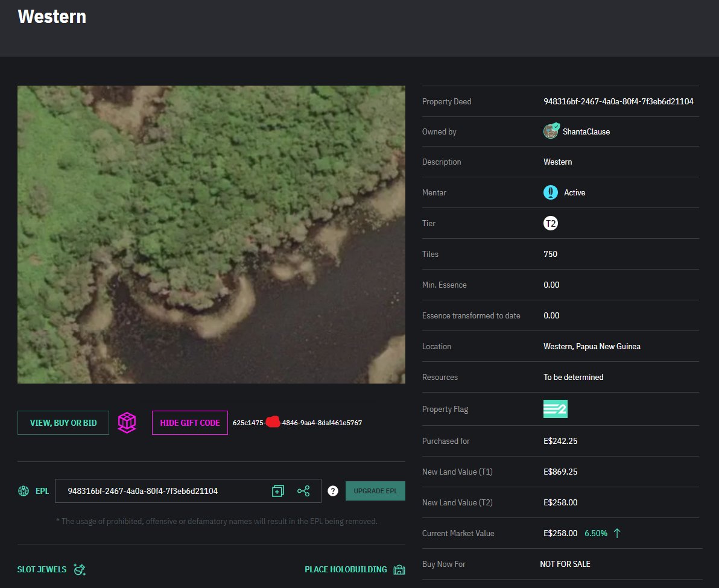Click the Slot Jewels gem icon
The height and width of the screenshot is (588, 719).
80,569
